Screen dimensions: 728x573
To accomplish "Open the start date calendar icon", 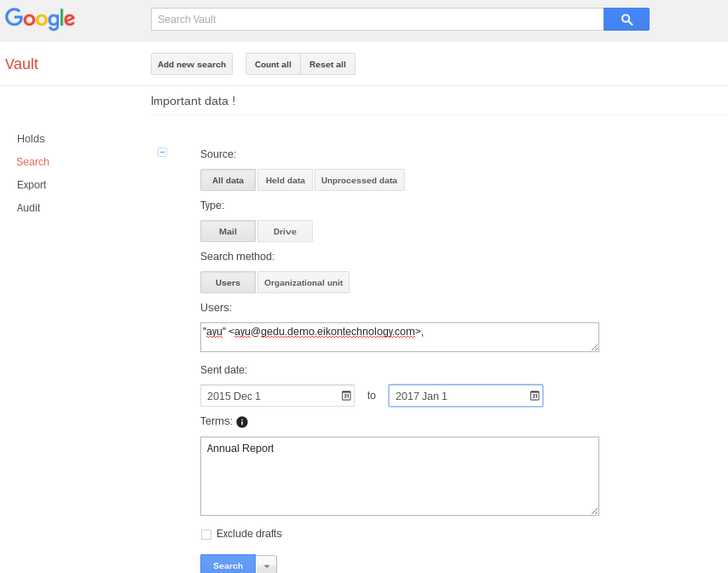I will [346, 396].
